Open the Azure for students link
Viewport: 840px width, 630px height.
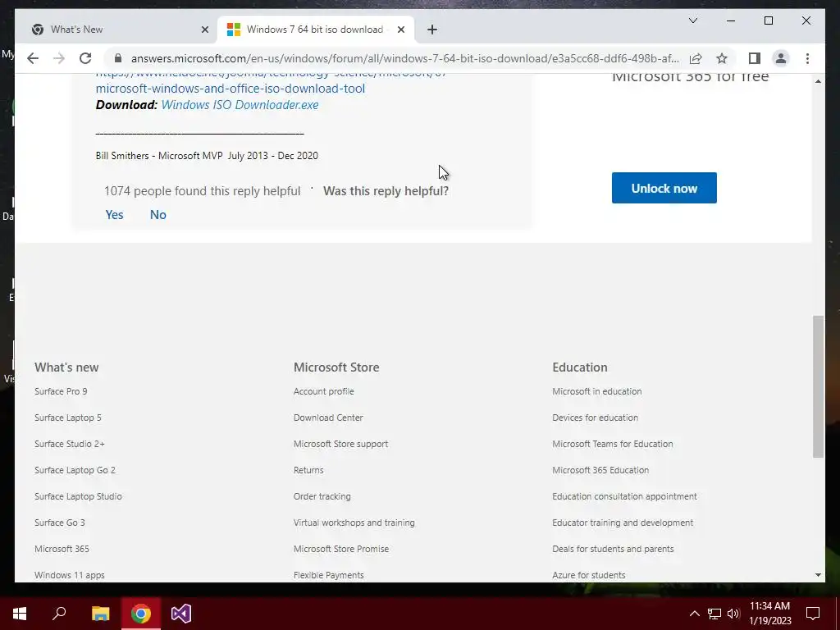tap(589, 575)
